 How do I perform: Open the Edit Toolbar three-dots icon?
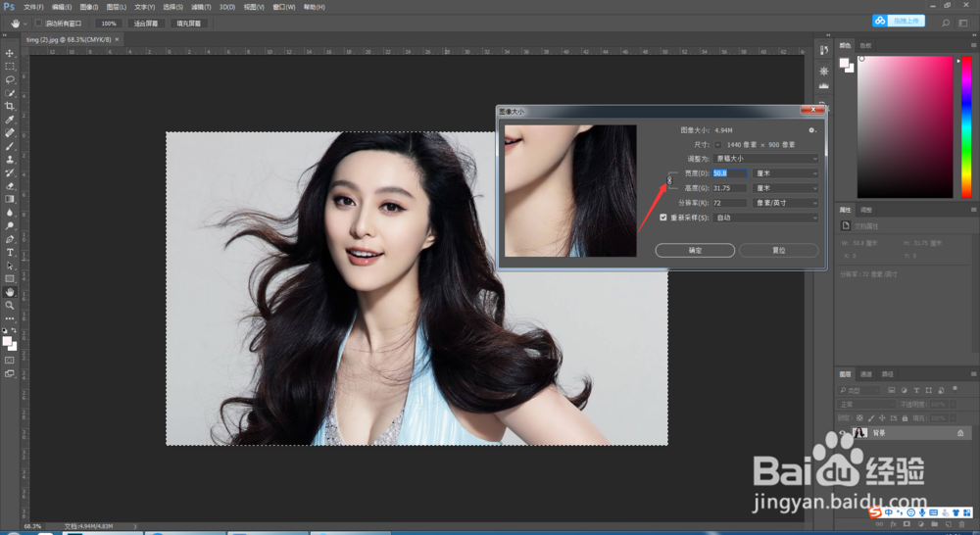[x=10, y=318]
